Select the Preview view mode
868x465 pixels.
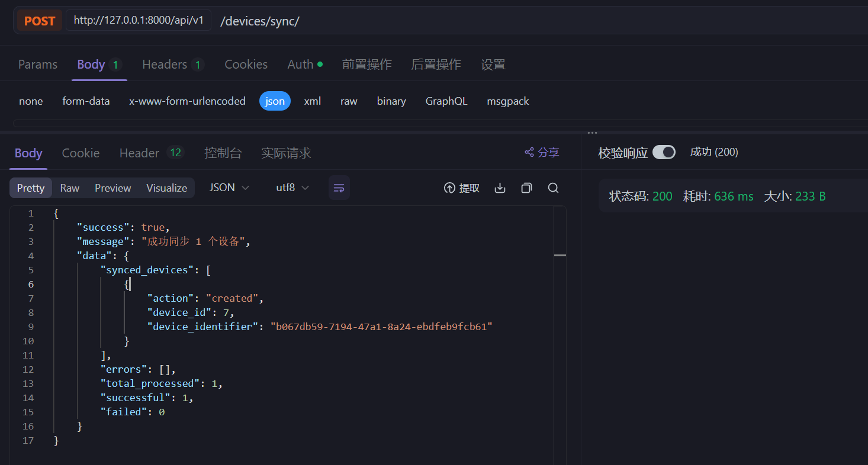coord(112,188)
